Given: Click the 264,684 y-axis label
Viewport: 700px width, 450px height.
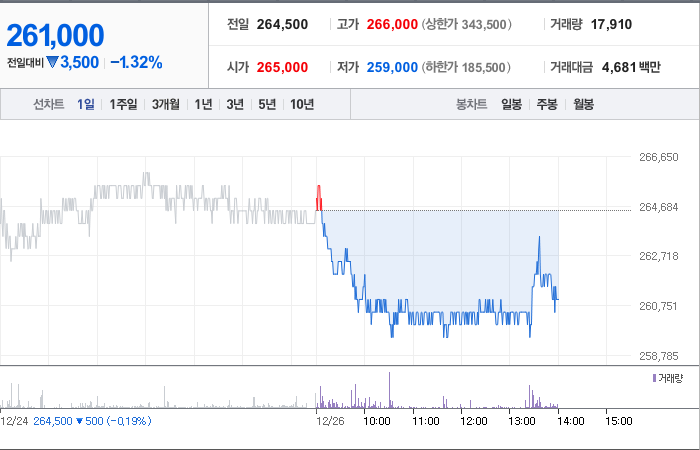Looking at the screenshot, I should [658, 207].
